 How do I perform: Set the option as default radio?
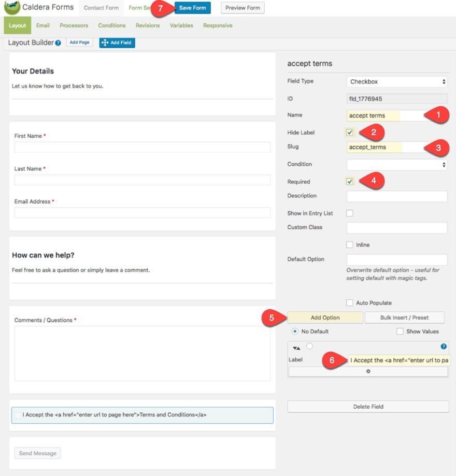(309, 346)
